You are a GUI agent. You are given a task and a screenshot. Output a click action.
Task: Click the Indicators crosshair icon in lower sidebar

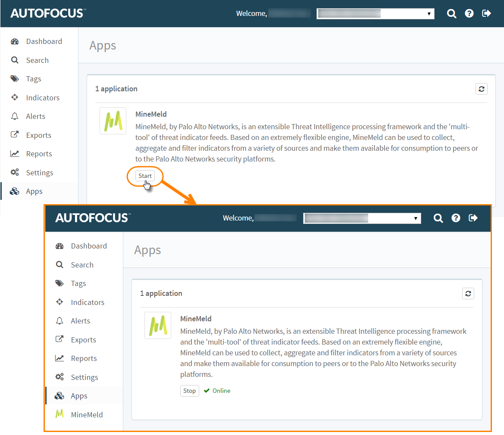[59, 302]
